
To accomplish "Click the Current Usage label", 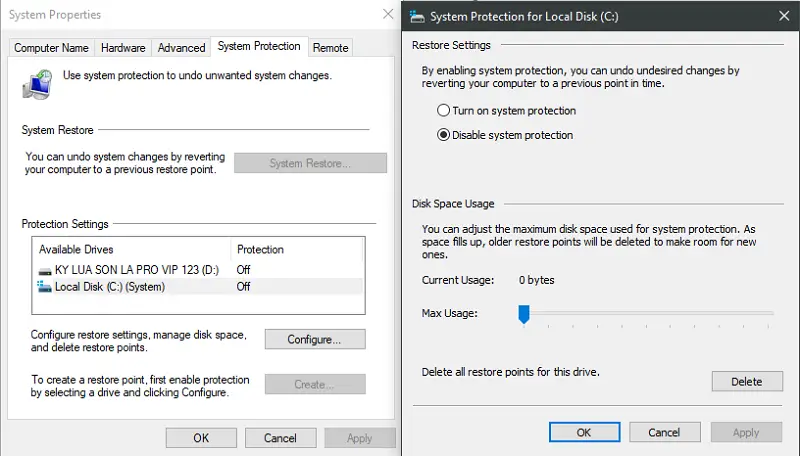I will [458, 280].
